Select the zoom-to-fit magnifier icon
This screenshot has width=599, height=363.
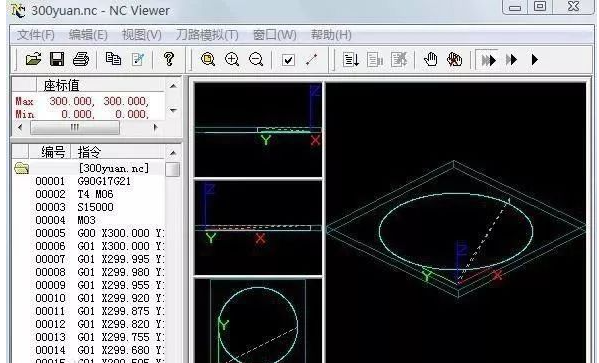208,60
